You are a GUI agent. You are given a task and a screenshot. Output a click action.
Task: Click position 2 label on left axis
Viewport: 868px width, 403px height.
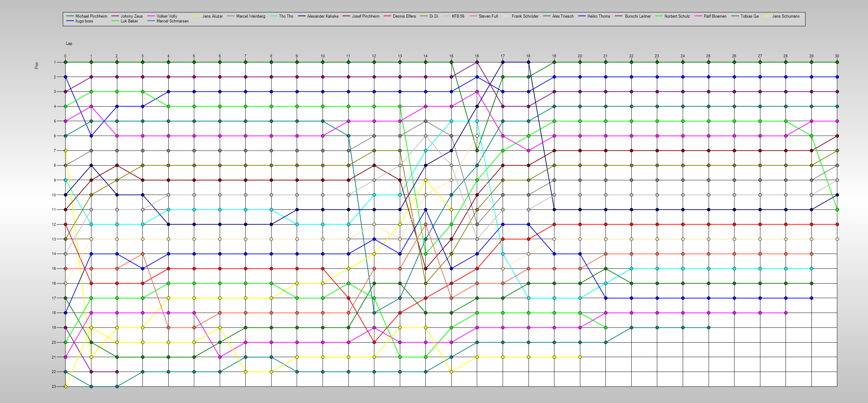pos(55,77)
